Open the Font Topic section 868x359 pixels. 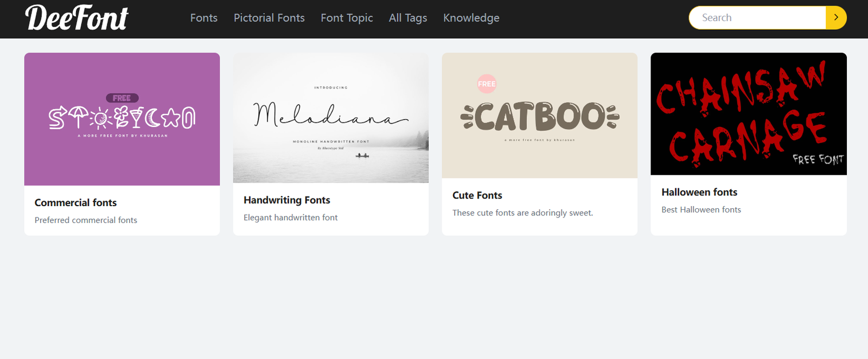[347, 18]
